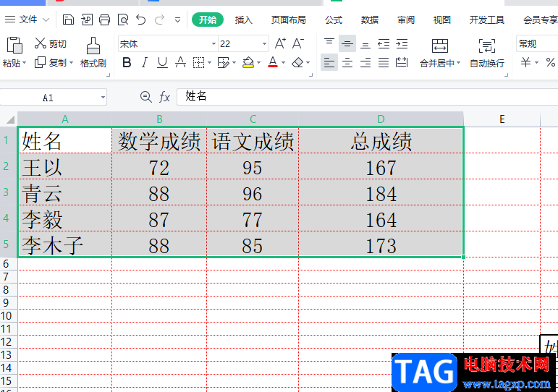Align text left

click(x=329, y=63)
